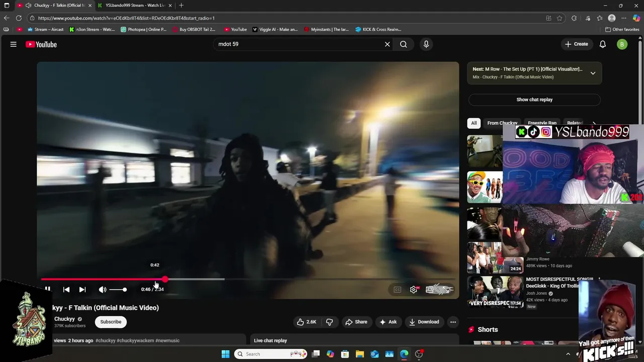Download the video
Viewport: 644px width, 362px height.
point(424,322)
